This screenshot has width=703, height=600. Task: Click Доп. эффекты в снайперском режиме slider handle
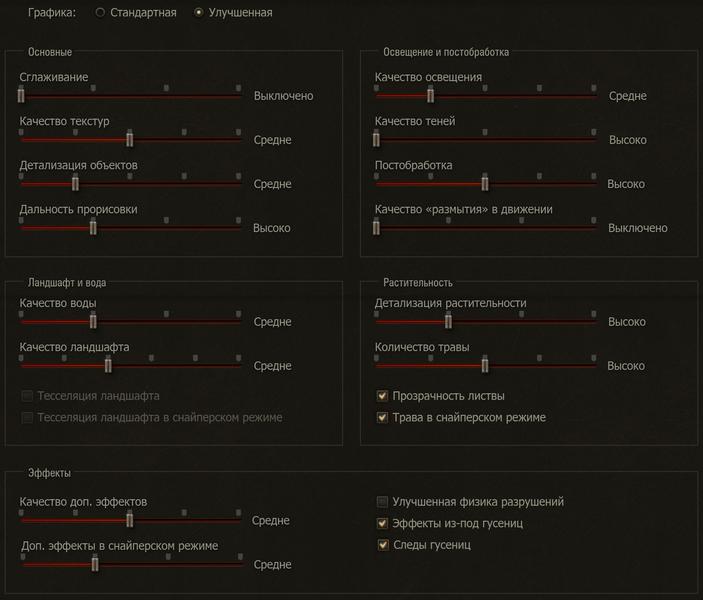pyautogui.click(x=95, y=564)
